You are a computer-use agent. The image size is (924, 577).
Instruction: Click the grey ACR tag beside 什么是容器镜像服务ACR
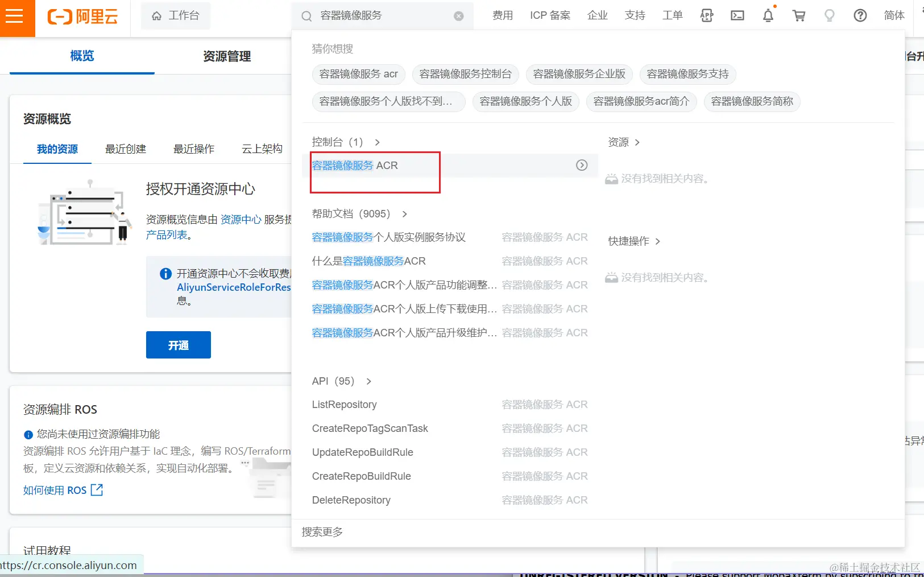tap(545, 261)
